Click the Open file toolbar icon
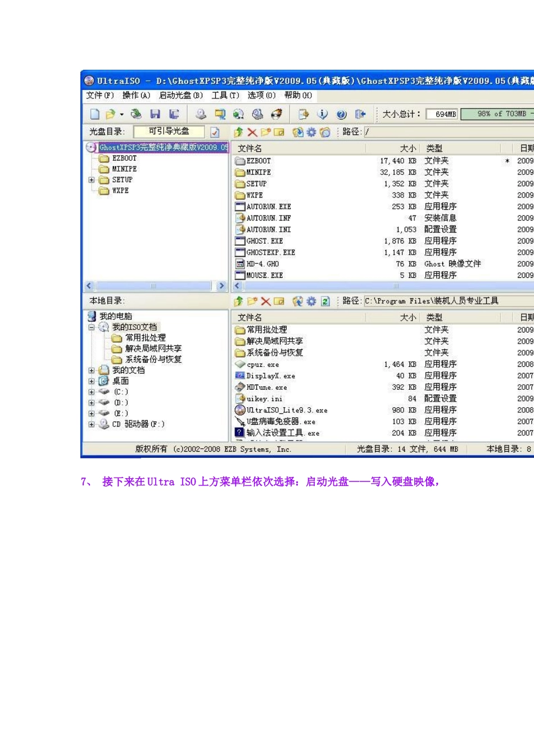Viewport: 534px width, 756px height. [x=110, y=114]
